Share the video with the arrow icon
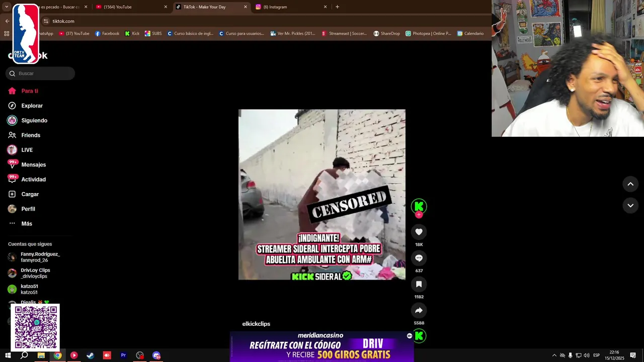 click(419, 310)
